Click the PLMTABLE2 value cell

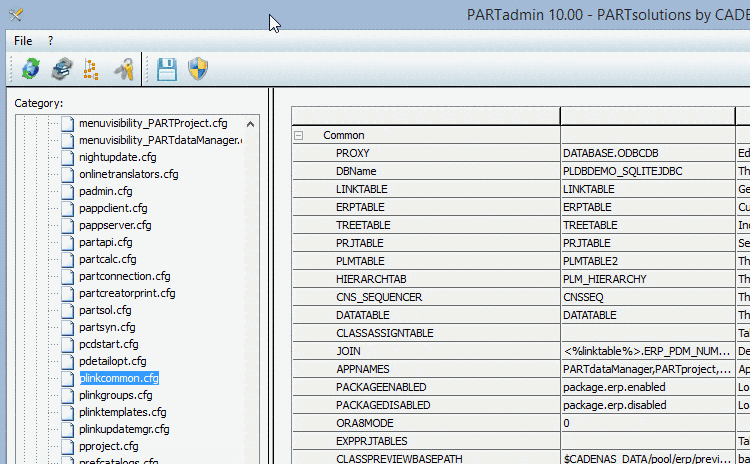tap(648, 261)
